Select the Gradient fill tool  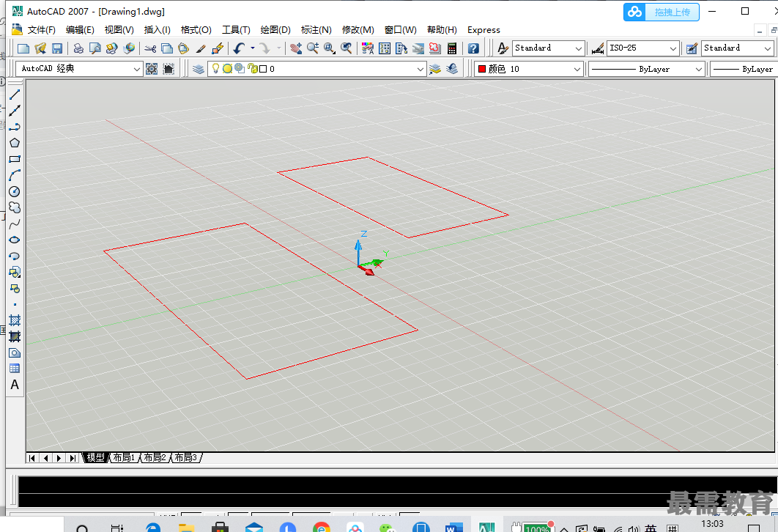[x=15, y=336]
